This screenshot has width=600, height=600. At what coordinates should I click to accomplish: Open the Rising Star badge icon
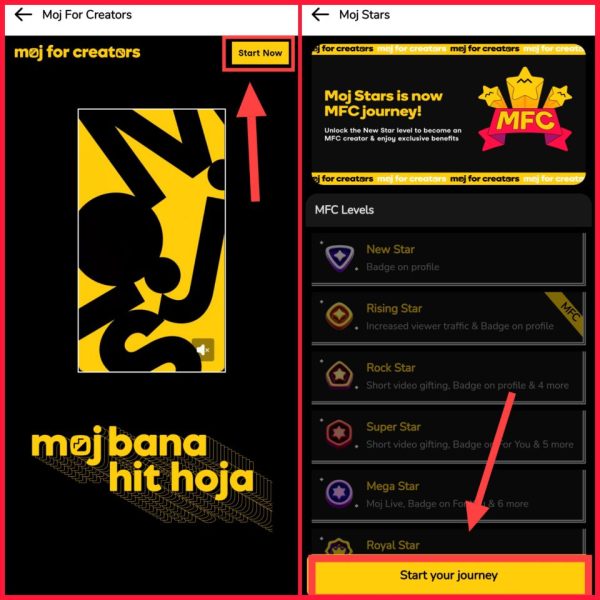pyautogui.click(x=339, y=316)
